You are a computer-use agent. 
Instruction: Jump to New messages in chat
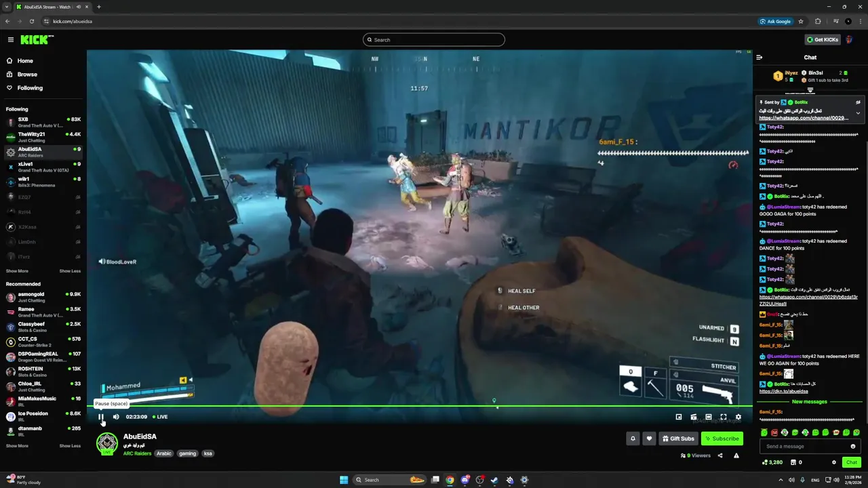click(x=810, y=401)
